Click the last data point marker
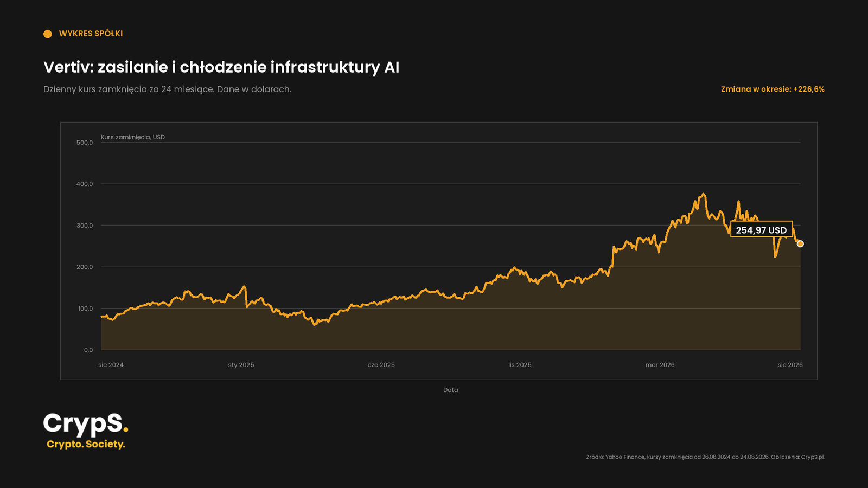 [x=800, y=244]
